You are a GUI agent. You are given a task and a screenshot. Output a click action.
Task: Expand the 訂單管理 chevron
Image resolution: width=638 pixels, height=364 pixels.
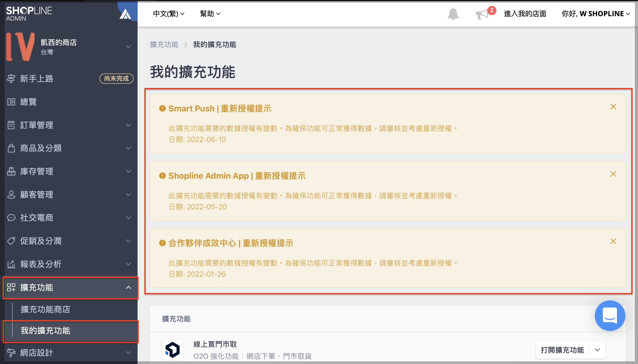[128, 125]
